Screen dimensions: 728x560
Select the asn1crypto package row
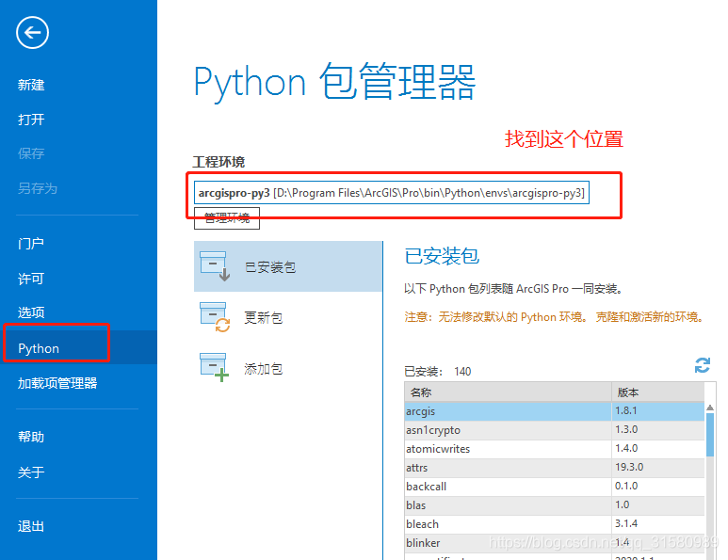click(x=555, y=430)
